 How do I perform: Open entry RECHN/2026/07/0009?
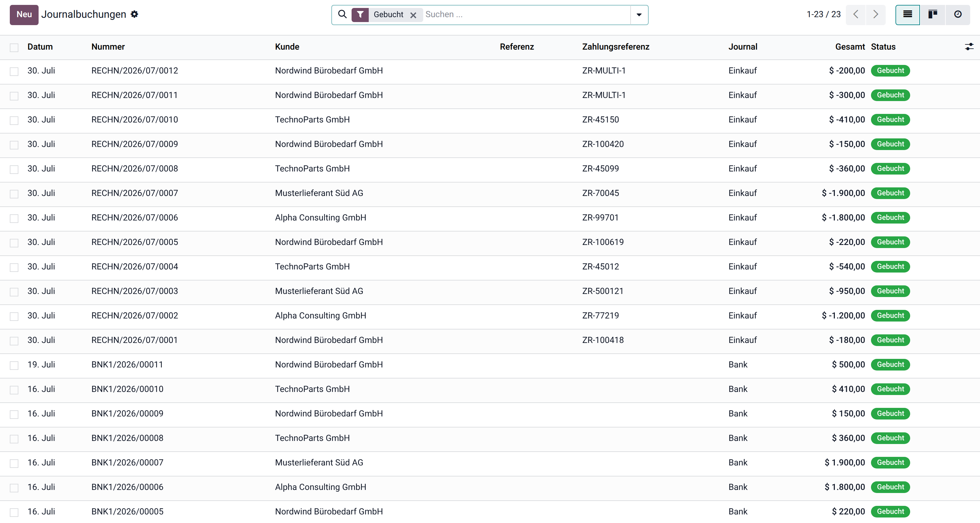[x=135, y=144]
